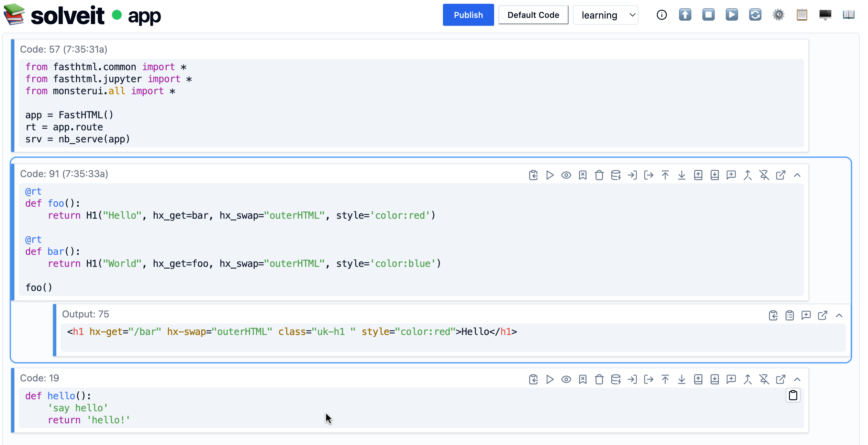Delete Code 91 cell with trash icon

click(x=599, y=175)
